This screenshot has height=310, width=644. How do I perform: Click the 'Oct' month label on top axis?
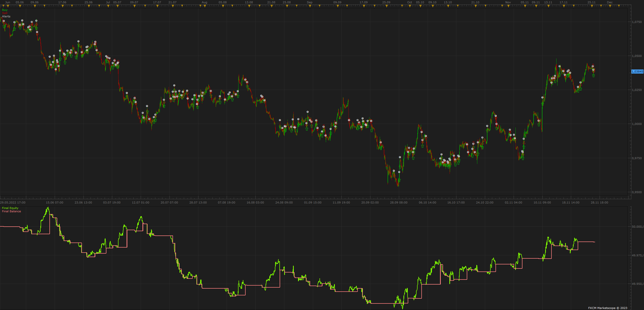pos(409,2)
